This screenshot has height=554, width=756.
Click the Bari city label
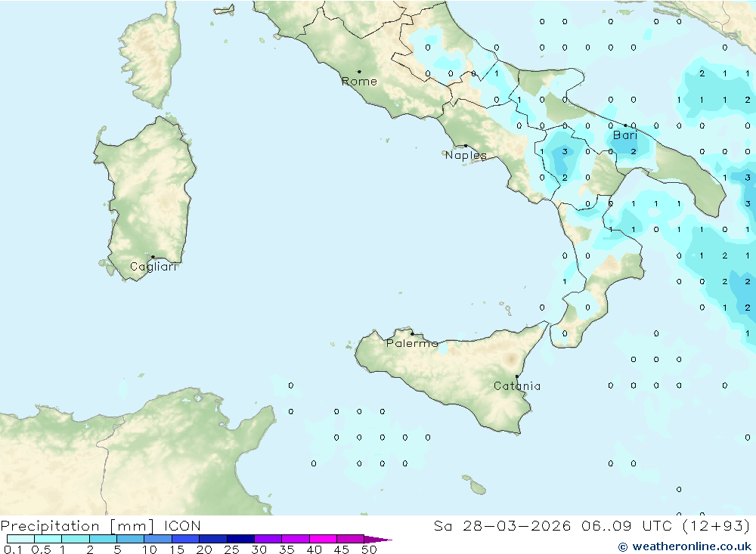tap(625, 135)
